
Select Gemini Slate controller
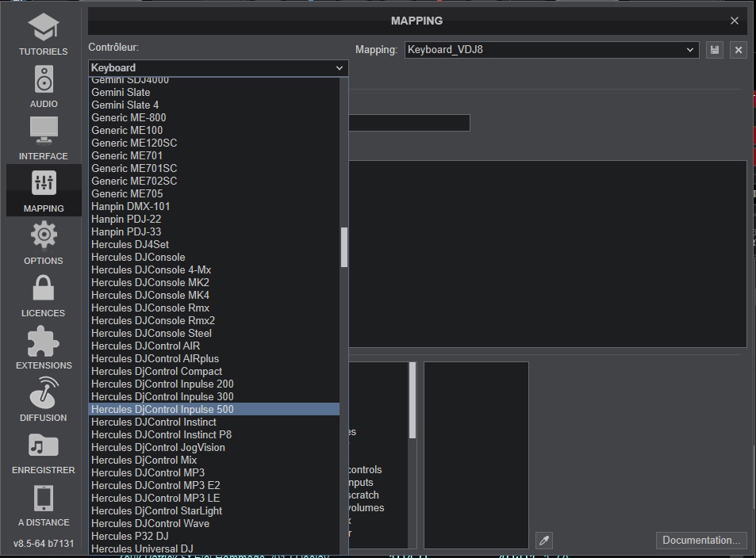pyautogui.click(x=214, y=92)
